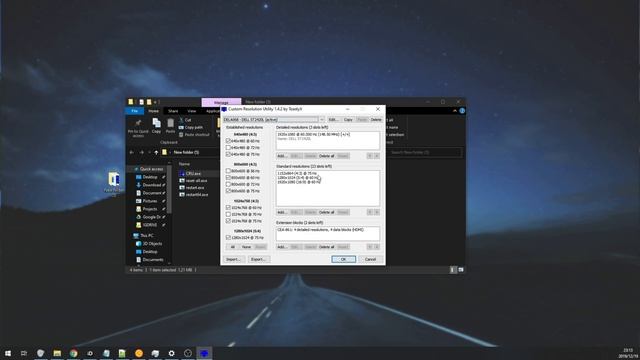
Task: Open recent locations dropdown in Explorer
Action: coord(149,152)
